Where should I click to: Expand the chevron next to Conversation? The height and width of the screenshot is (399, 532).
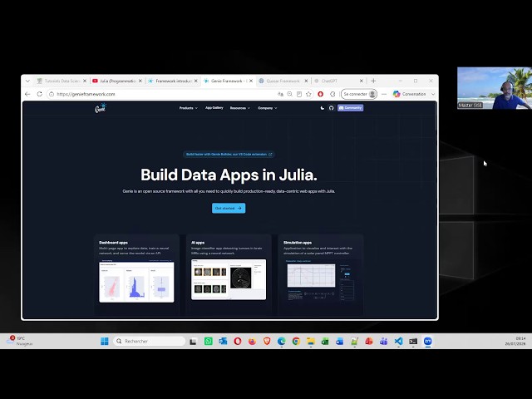433,94
